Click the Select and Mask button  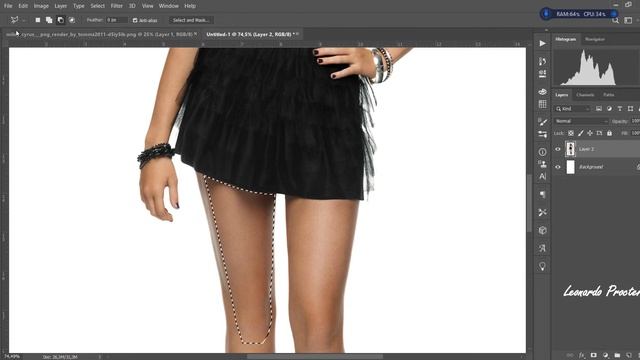(191, 20)
